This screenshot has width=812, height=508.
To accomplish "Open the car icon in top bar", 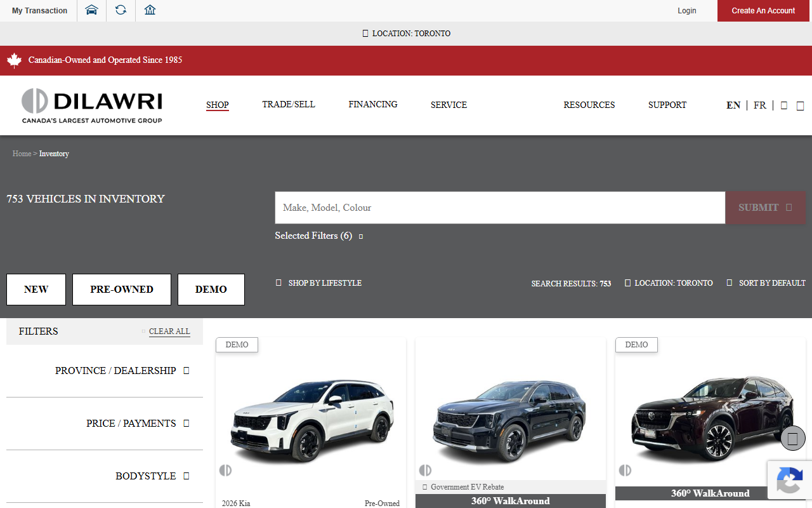I will [91, 10].
